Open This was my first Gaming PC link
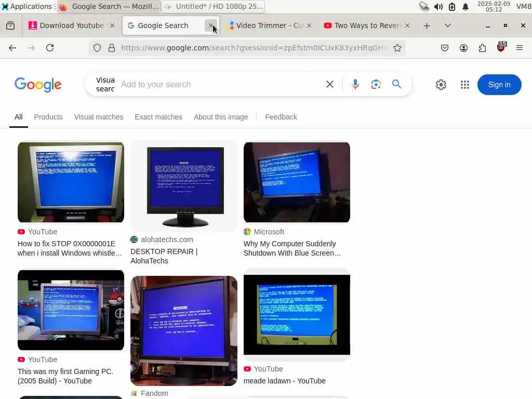Viewport: 532px width, 399px height. pyautogui.click(x=65, y=376)
